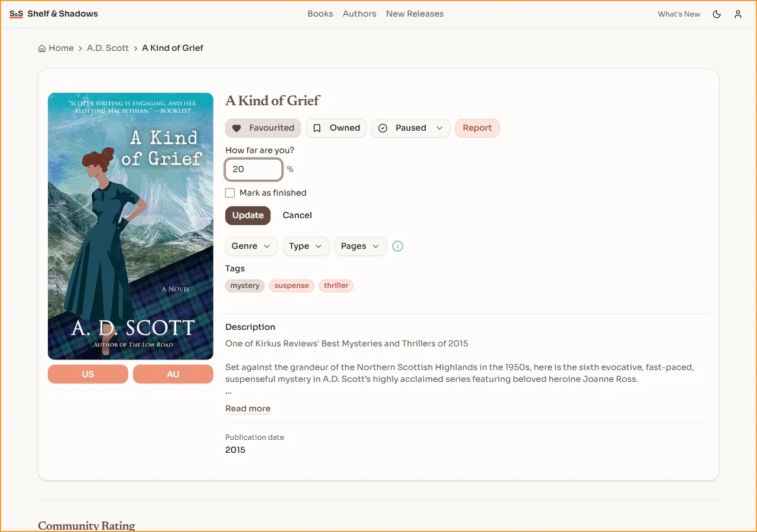Click the US store button
The width and height of the screenshot is (757, 532).
coord(88,374)
